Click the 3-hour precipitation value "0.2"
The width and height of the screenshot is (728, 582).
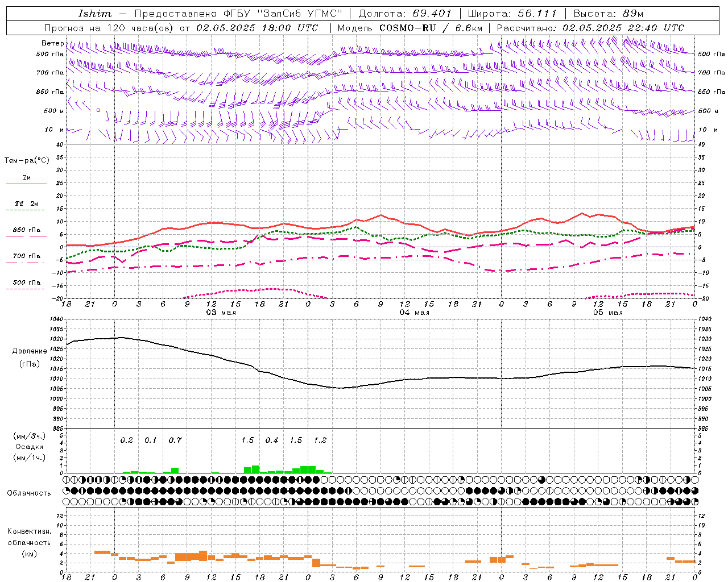point(126,440)
